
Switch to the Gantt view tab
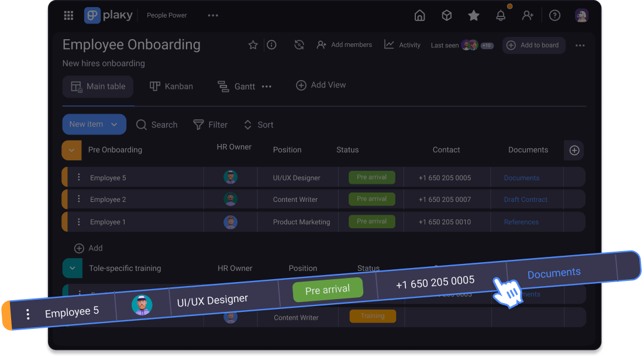point(236,86)
